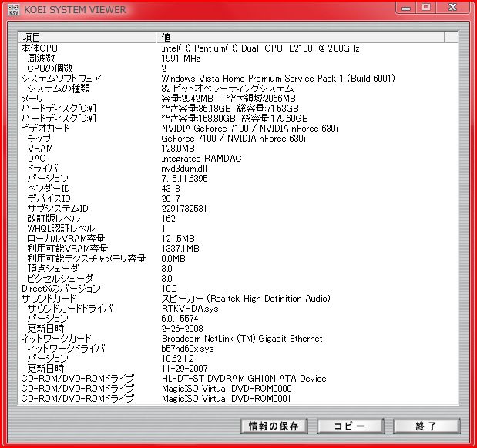
Task: Click the 終了 button to exit
Action: (426, 426)
